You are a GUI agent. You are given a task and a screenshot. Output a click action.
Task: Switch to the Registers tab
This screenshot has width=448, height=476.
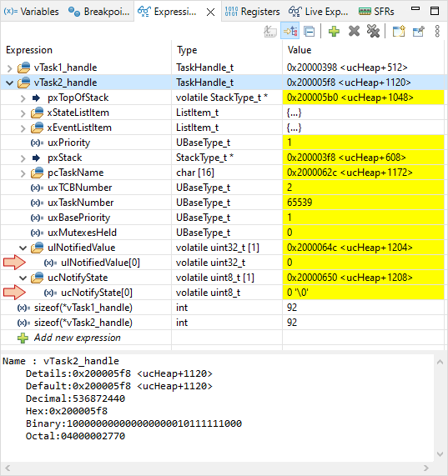point(252,12)
